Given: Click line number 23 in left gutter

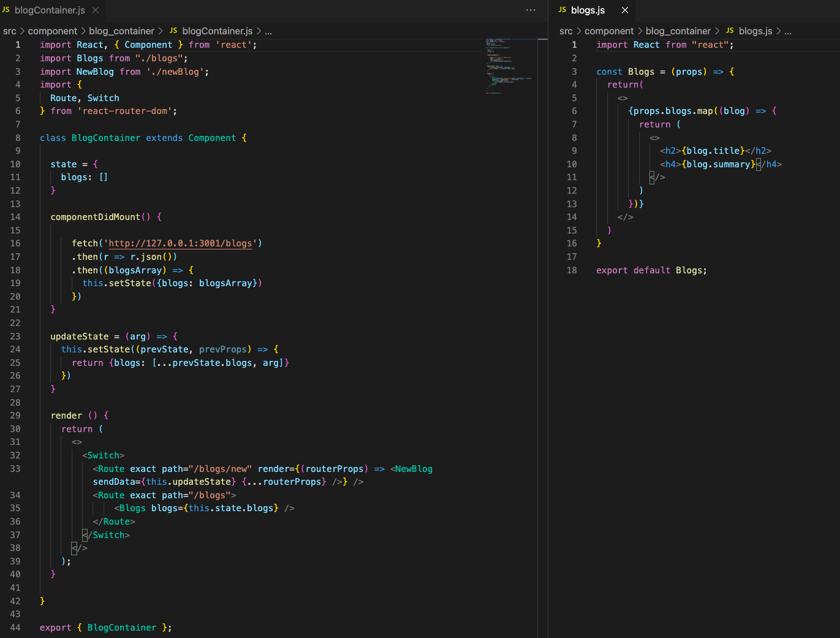Looking at the screenshot, I should point(15,336).
